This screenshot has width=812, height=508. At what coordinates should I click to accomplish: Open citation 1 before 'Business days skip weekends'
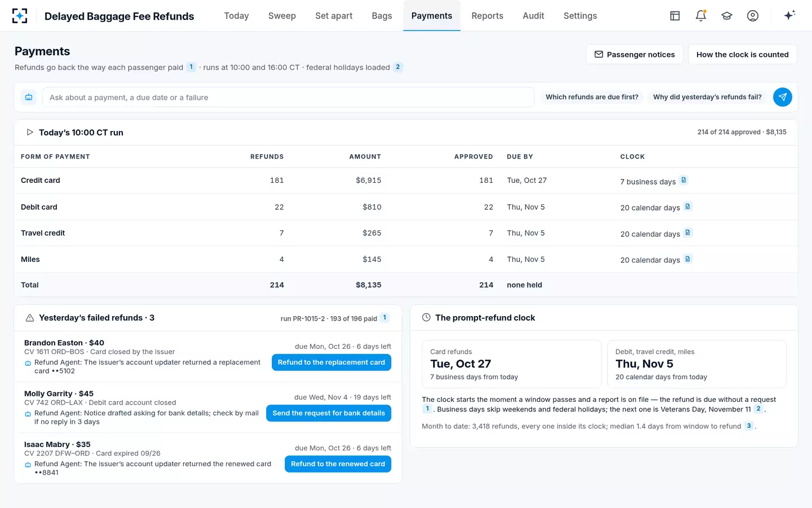point(427,409)
